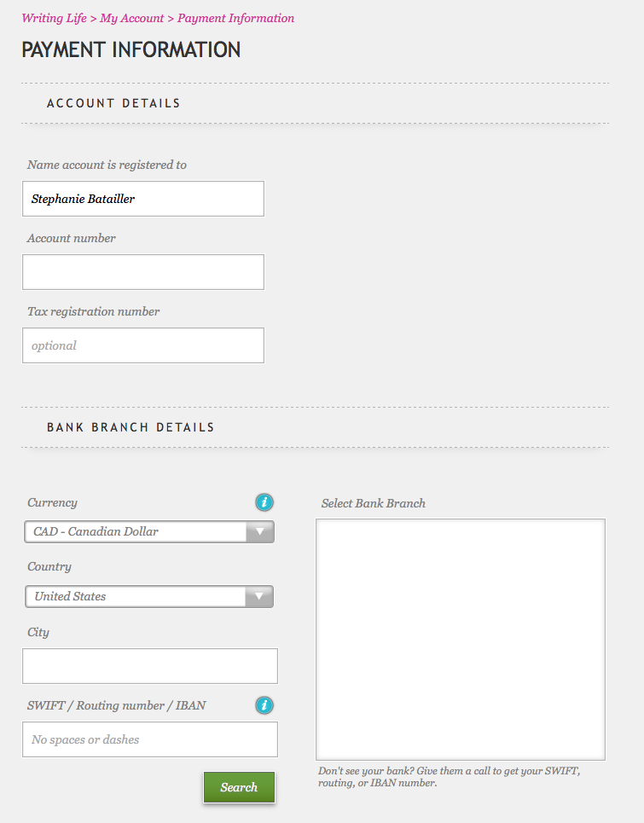Click the SWIFT / Routing number info icon
Image resolution: width=644 pixels, height=823 pixels.
tap(264, 705)
